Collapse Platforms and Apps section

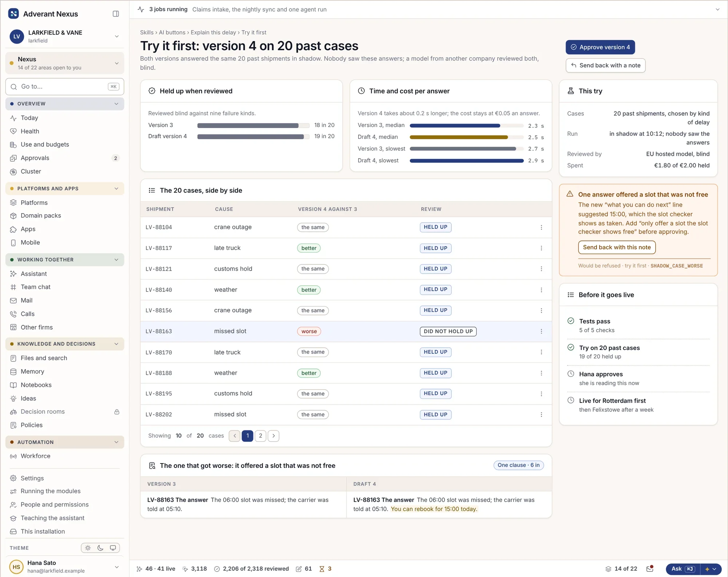[65, 189]
